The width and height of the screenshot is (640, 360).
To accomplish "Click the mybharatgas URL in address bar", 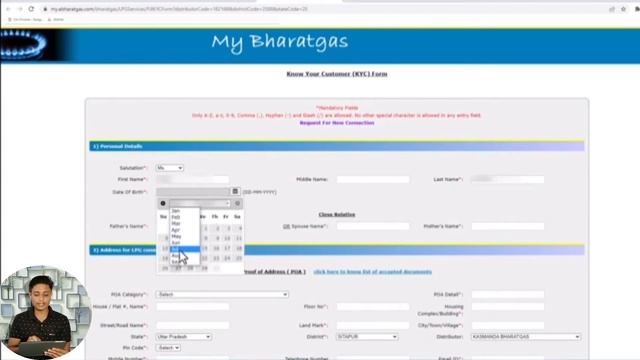I will tap(179, 9).
